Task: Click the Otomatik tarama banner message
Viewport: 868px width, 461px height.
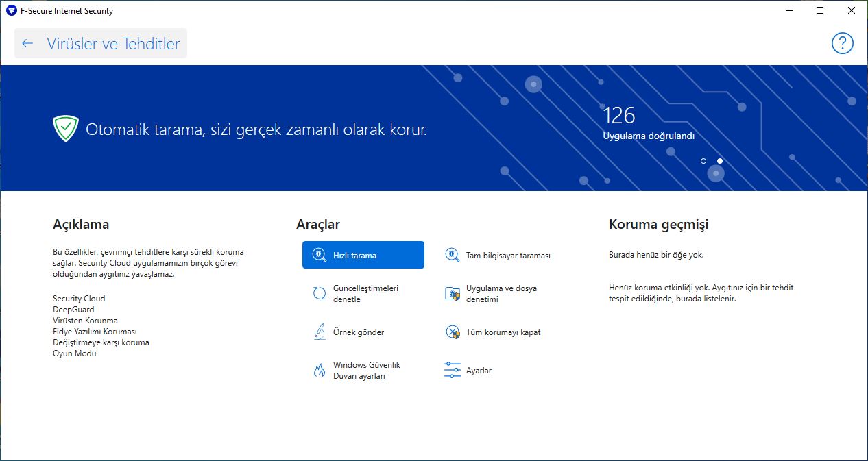Action: (256, 129)
